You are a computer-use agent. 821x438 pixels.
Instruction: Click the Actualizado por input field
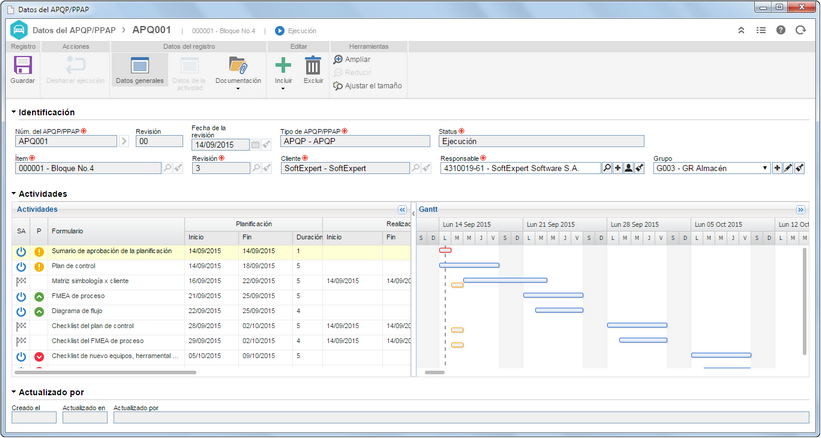point(461,417)
